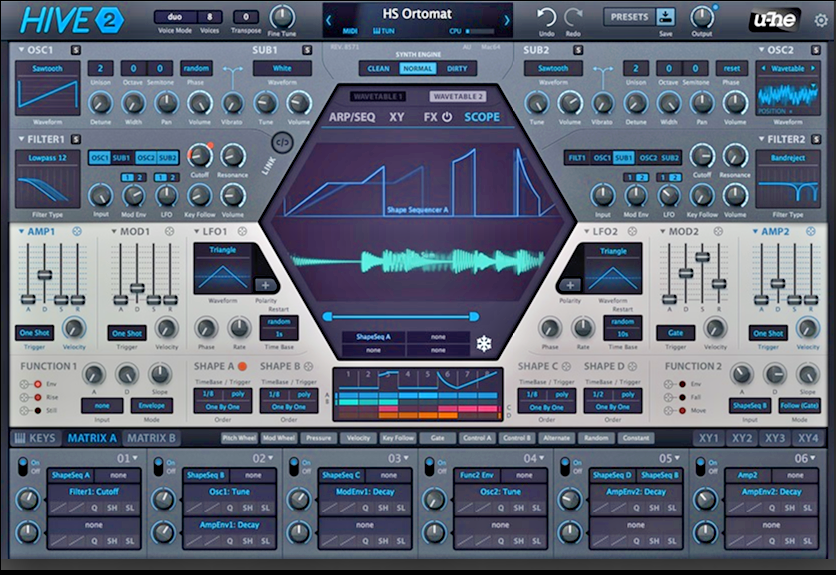Open settings with the gear icon
The height and width of the screenshot is (575, 836).
pos(820,20)
